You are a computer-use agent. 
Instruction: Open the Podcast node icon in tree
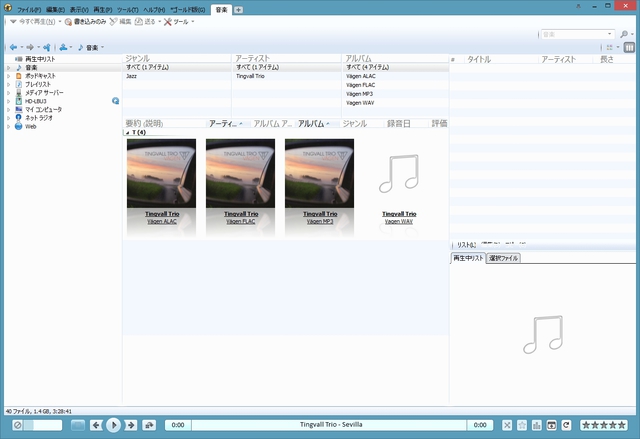[x=18, y=76]
